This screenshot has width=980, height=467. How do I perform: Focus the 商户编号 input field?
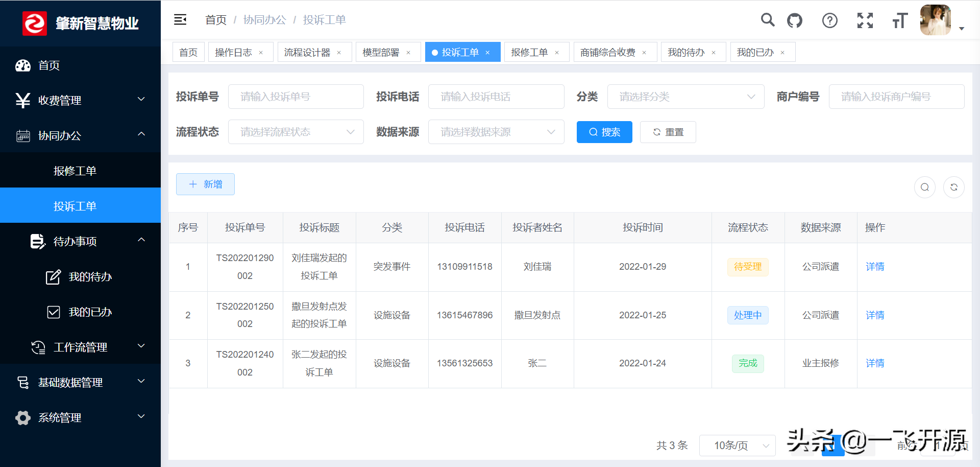896,97
